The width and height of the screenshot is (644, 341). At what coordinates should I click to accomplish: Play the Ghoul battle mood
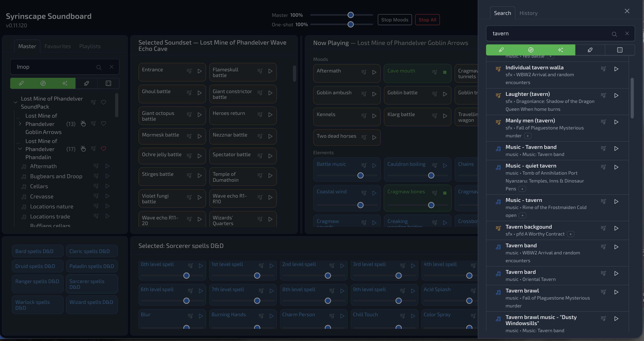tap(199, 93)
